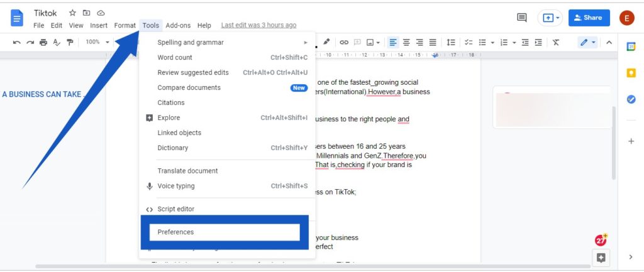Pick the highlight color pen icon
The height and width of the screenshot is (272, 644).
326,42
